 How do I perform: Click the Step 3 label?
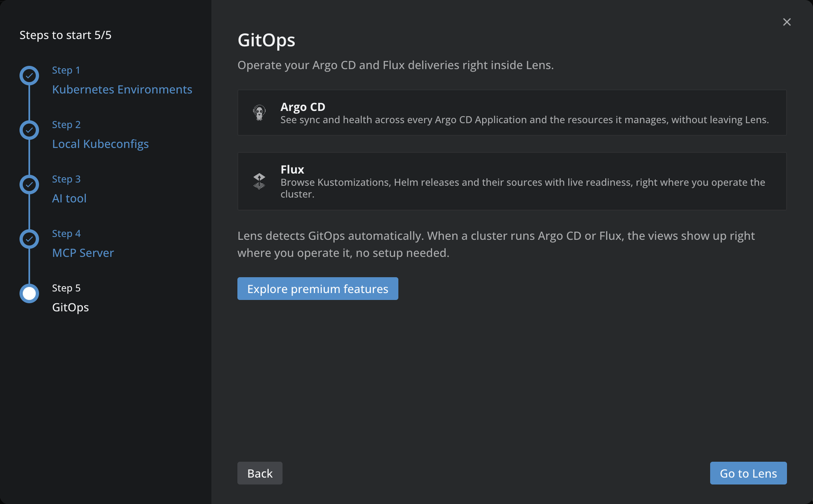pyautogui.click(x=66, y=179)
